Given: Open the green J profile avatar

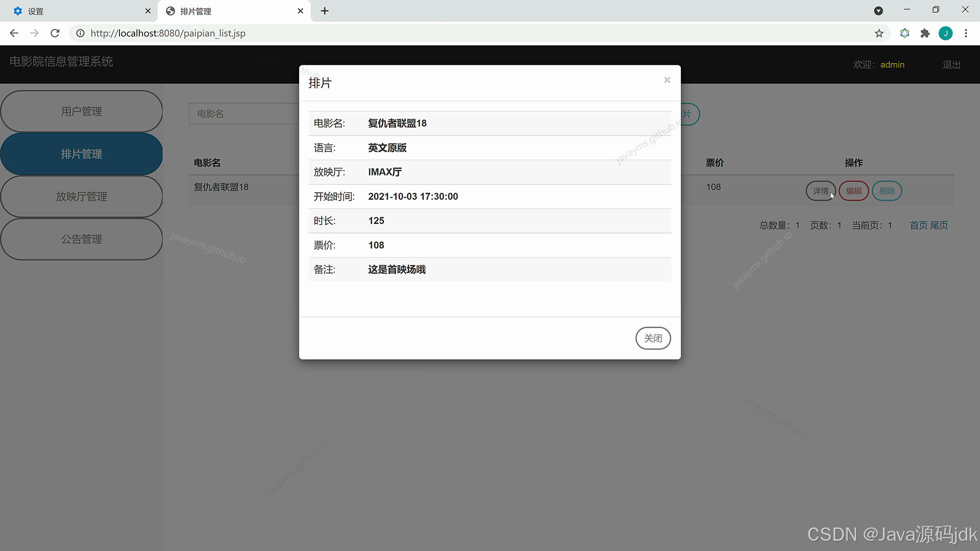Looking at the screenshot, I should [945, 33].
